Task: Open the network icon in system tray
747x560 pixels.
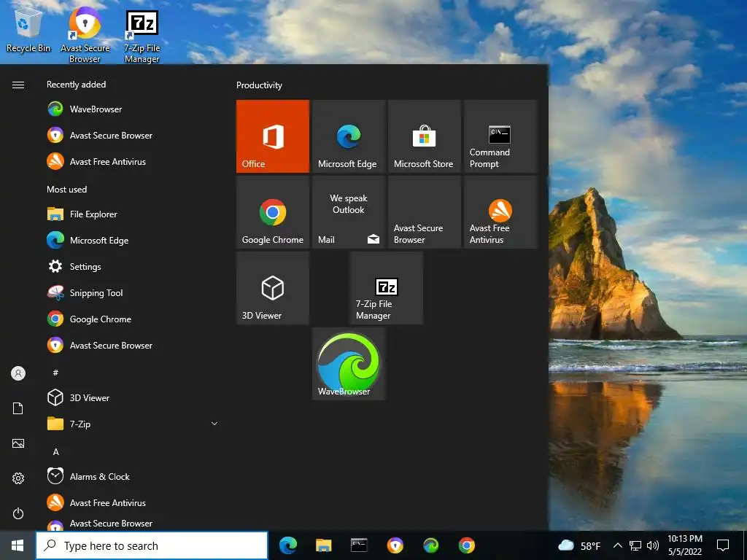Action: pos(635,545)
